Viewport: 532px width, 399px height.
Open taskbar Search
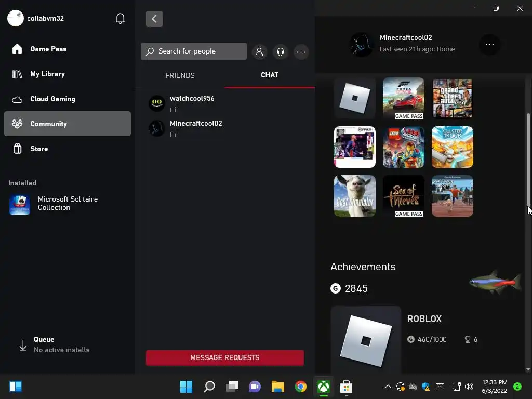209,387
